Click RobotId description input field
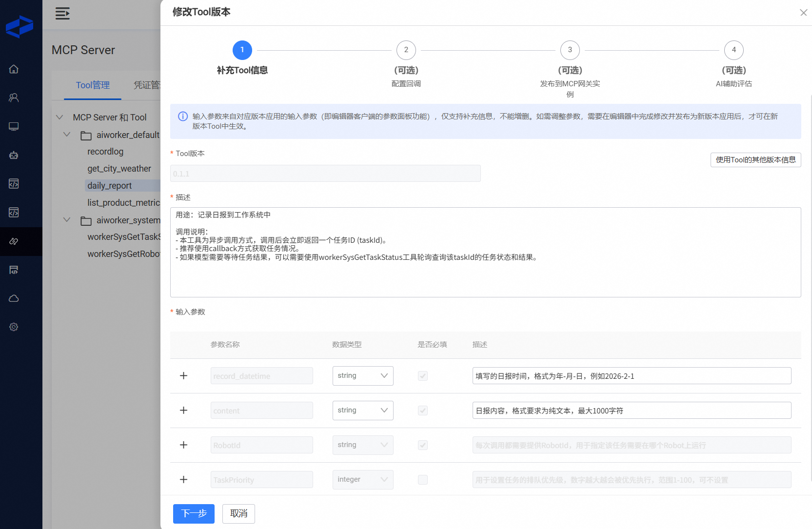Image resolution: width=812 pixels, height=529 pixels. point(632,445)
